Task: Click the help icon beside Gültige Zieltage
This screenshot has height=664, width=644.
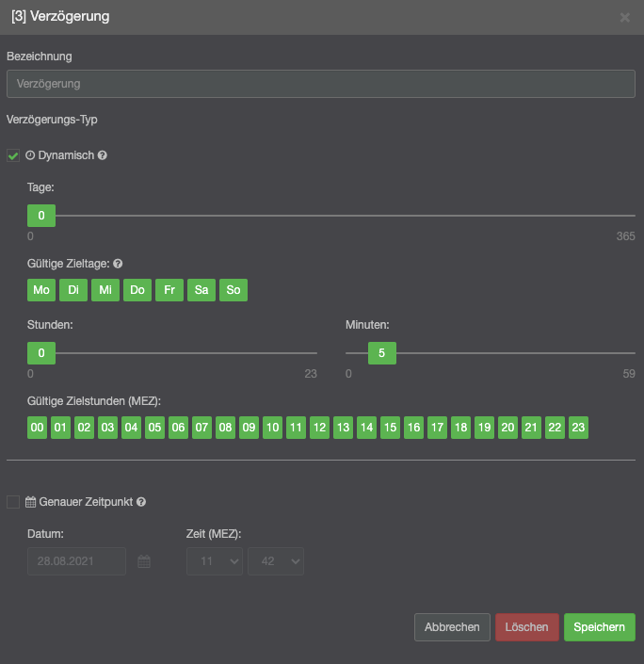Action: click(119, 265)
